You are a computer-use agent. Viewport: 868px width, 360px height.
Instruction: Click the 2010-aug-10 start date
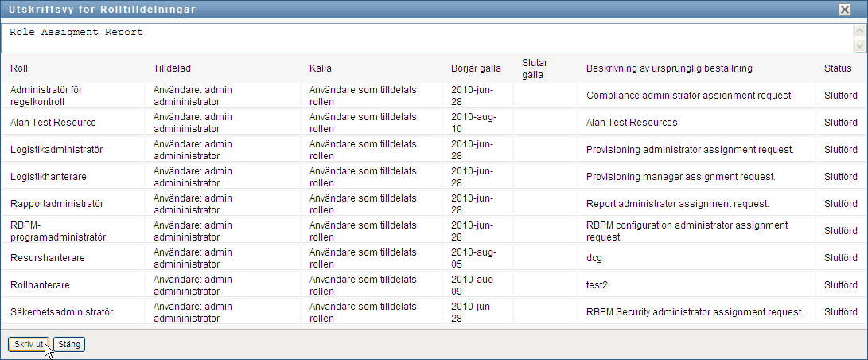(474, 123)
